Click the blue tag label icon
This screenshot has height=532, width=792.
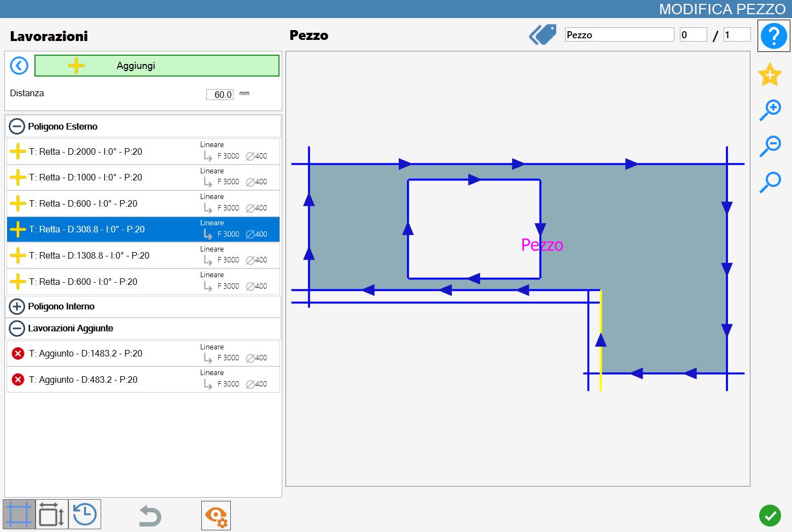click(543, 34)
